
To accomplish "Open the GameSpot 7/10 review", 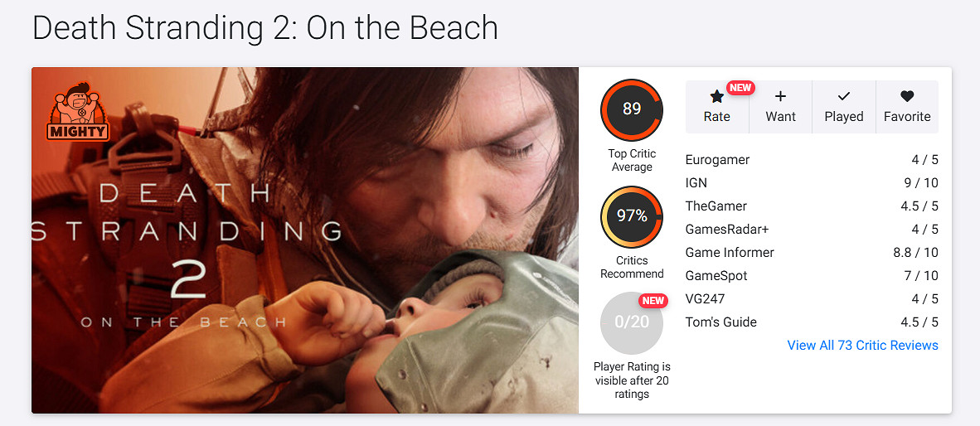I will click(716, 276).
